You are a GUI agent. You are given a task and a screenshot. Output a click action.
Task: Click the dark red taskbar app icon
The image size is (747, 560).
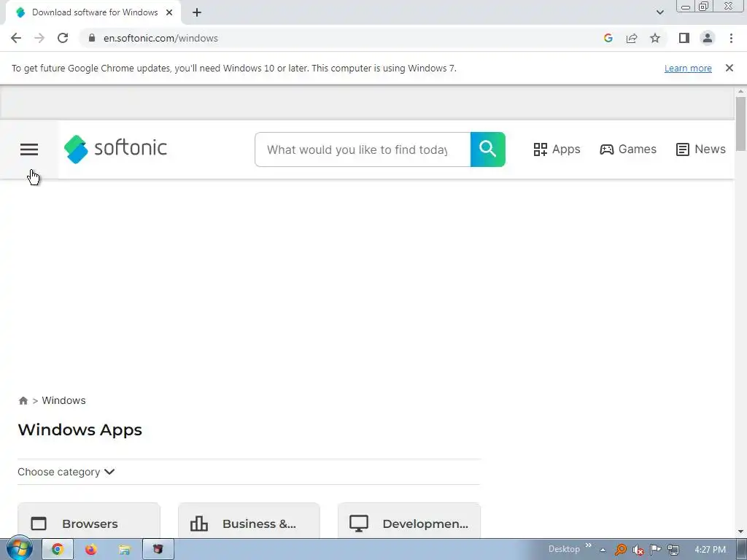158,550
